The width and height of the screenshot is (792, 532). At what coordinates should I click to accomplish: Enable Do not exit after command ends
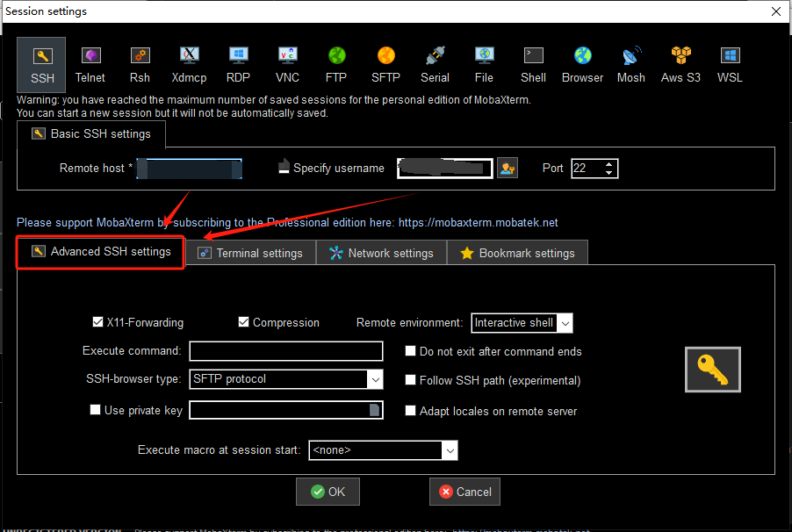tap(410, 351)
